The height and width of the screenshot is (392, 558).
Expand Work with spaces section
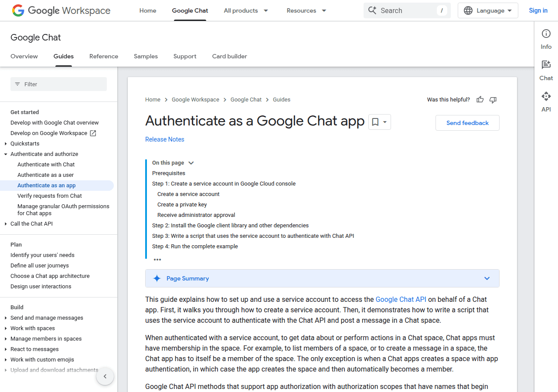pyautogui.click(x=6, y=328)
